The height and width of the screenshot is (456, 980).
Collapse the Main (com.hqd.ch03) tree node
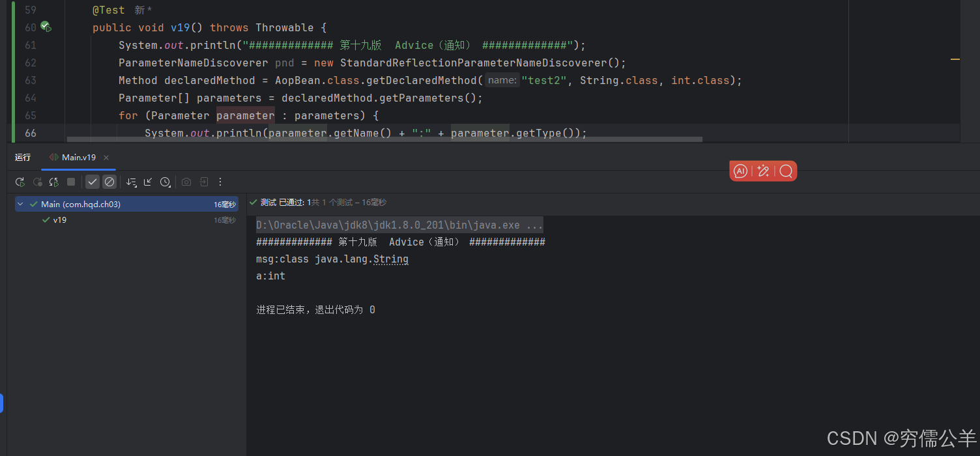pyautogui.click(x=21, y=204)
